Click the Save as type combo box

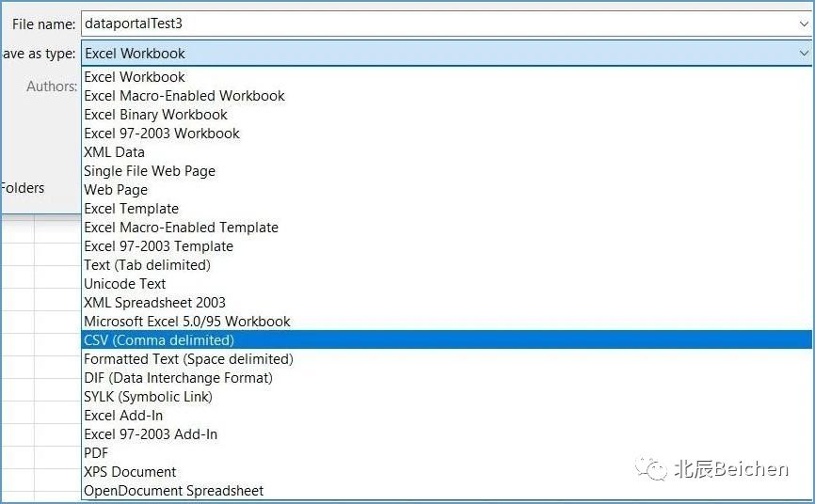[x=433, y=54]
